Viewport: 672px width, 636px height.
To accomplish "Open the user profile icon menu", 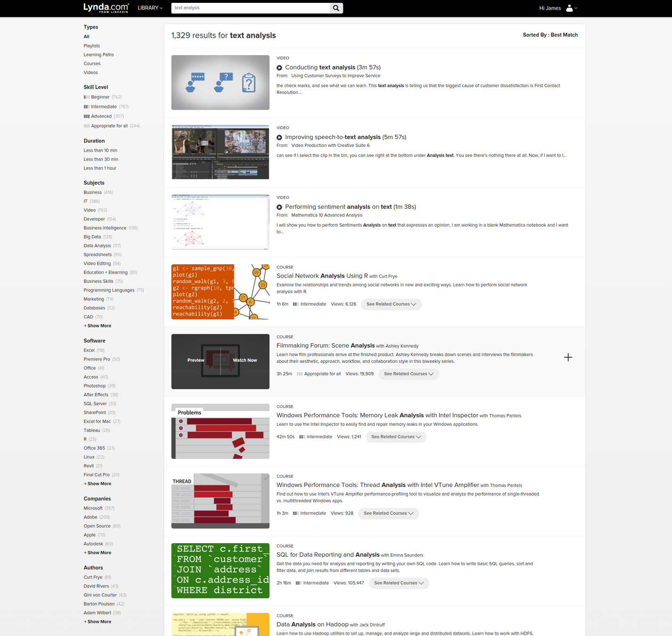I will (572, 8).
